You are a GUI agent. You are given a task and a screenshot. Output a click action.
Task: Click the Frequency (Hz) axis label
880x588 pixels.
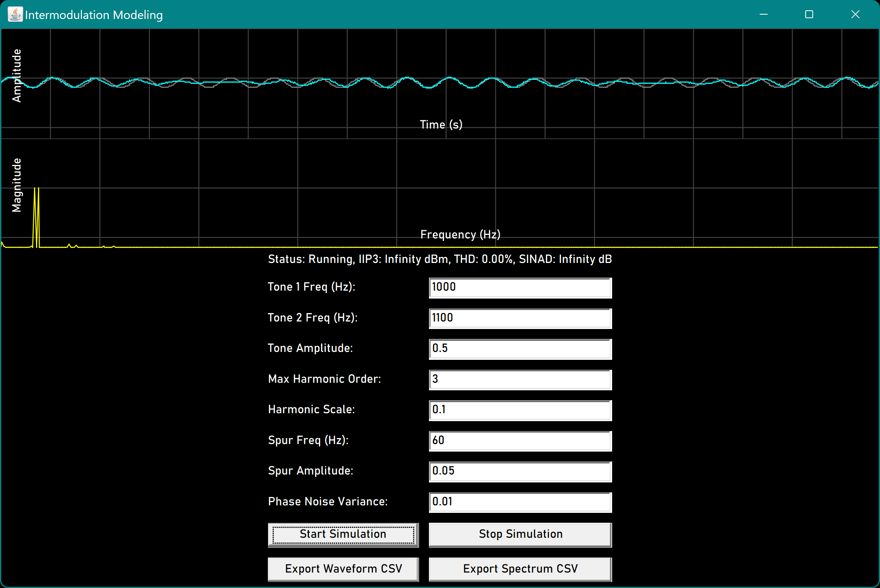pyautogui.click(x=460, y=234)
